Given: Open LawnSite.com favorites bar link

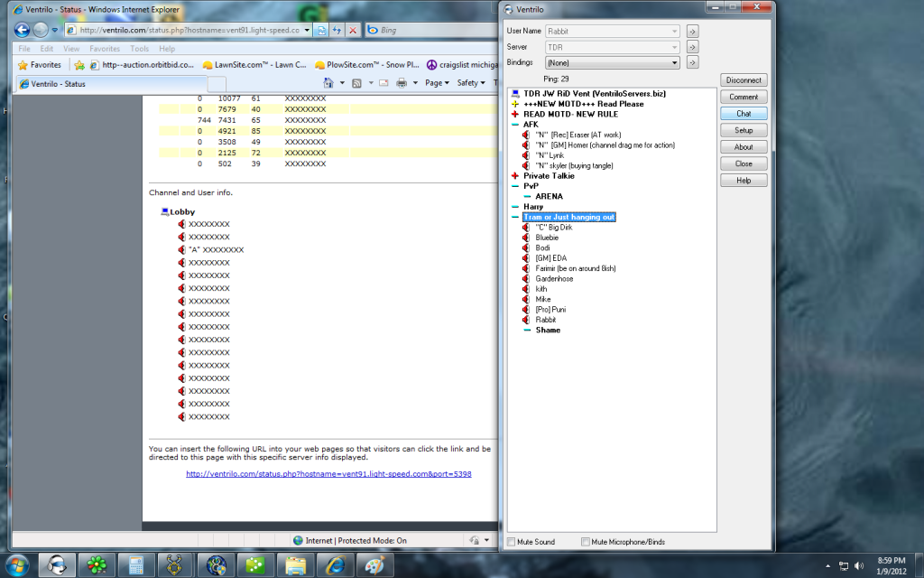Looking at the screenshot, I should coord(254,65).
